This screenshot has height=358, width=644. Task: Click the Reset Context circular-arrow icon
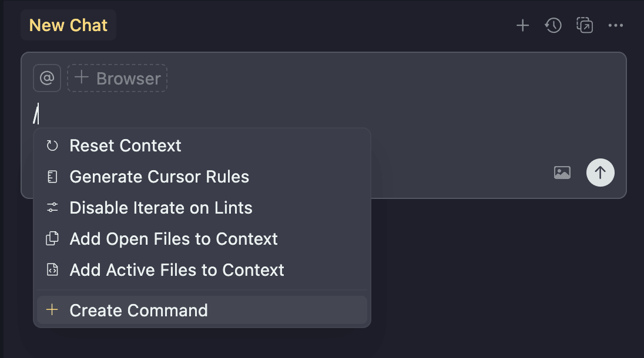52,145
